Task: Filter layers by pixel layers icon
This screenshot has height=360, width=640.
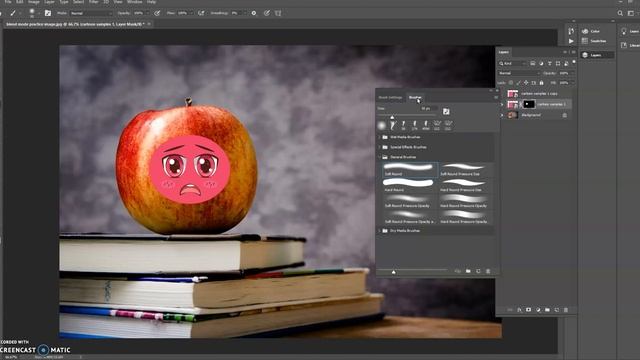Action: point(533,63)
